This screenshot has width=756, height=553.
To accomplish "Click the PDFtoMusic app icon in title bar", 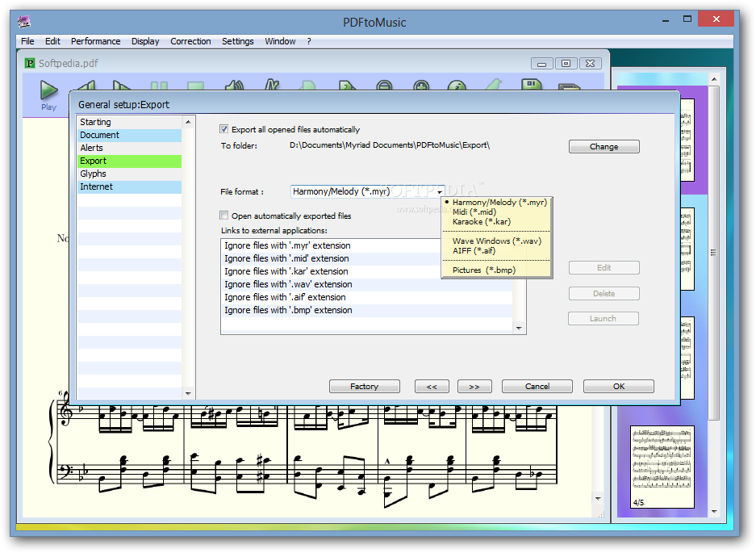I will (23, 22).
